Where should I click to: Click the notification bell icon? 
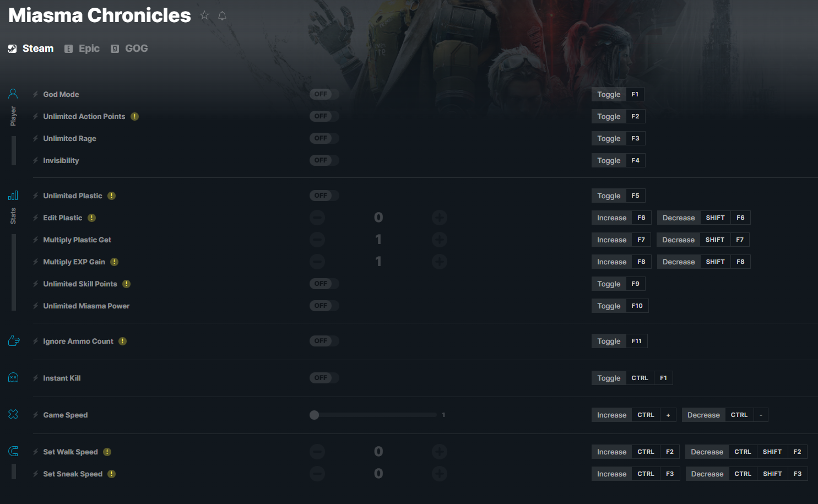pyautogui.click(x=222, y=15)
